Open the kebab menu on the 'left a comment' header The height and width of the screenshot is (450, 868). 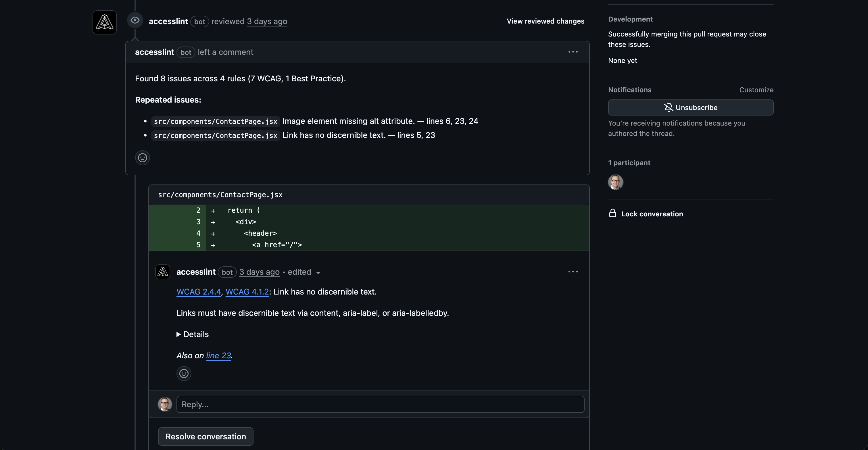pos(573,51)
